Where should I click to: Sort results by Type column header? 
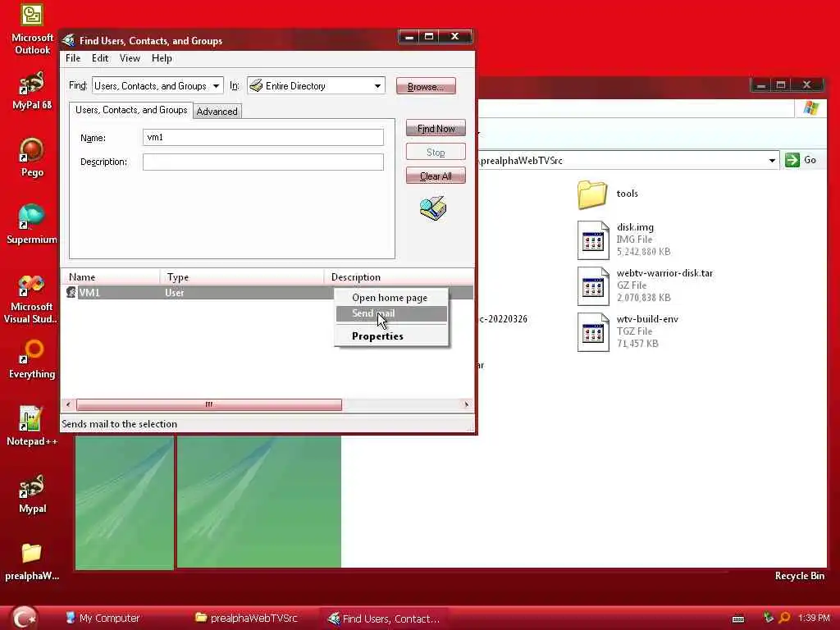[x=242, y=277]
